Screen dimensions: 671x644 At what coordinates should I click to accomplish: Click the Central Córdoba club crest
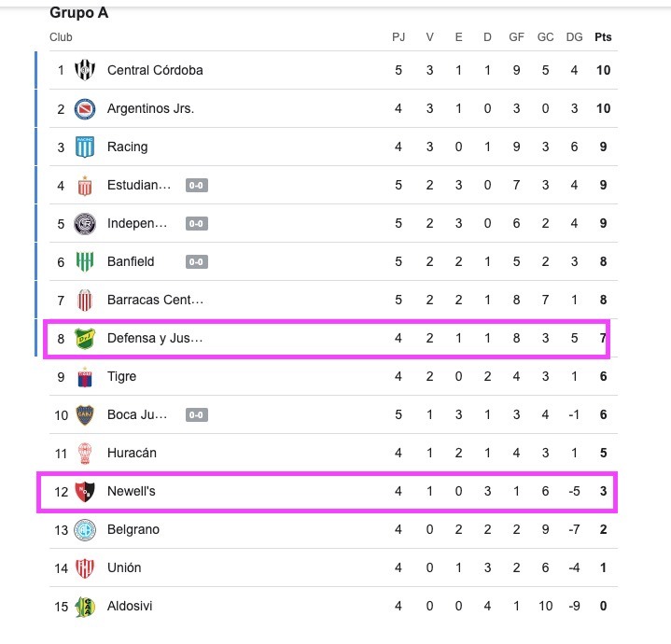tap(85, 70)
